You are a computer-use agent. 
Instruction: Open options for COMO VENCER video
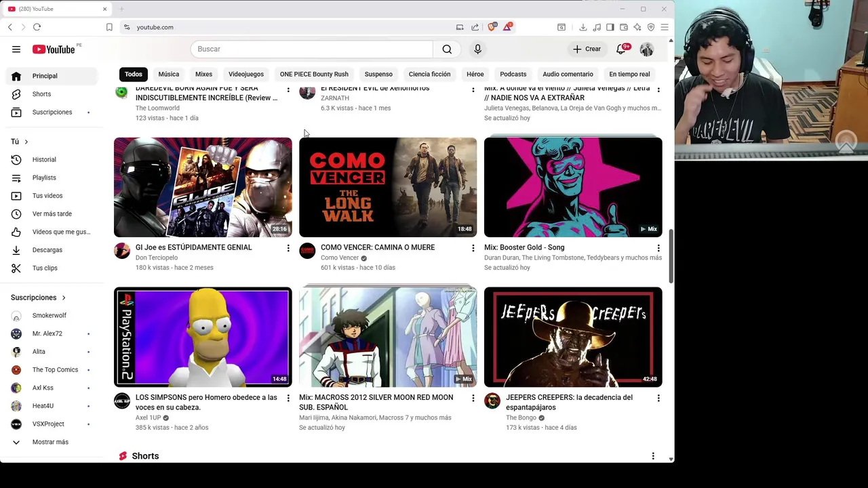tap(473, 248)
